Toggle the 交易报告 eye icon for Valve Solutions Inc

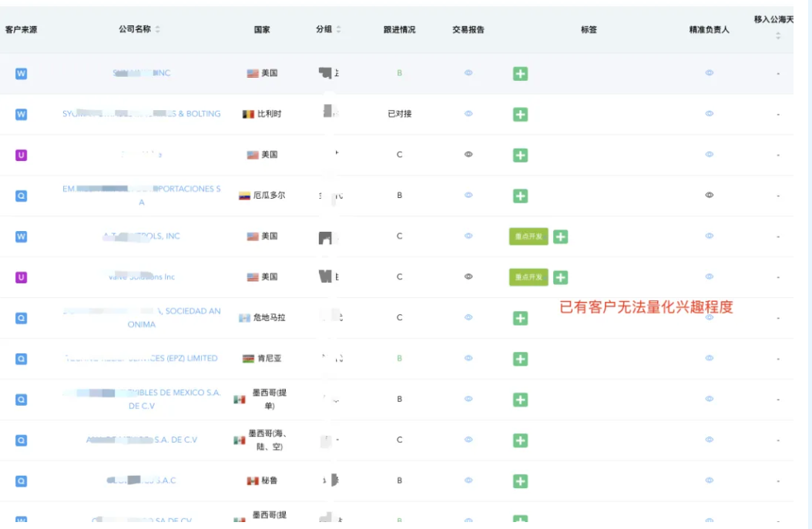tap(468, 277)
